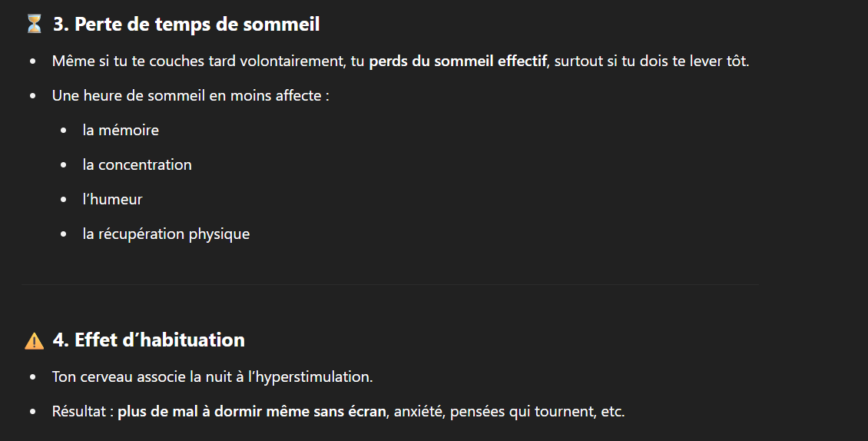
Task: Click the 'la concentration' list item
Action: [x=137, y=164]
